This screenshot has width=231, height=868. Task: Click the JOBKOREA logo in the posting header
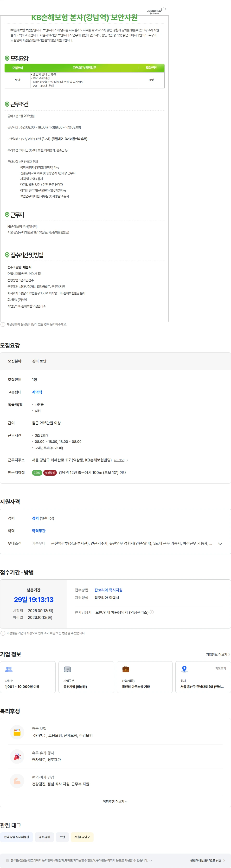156,11
